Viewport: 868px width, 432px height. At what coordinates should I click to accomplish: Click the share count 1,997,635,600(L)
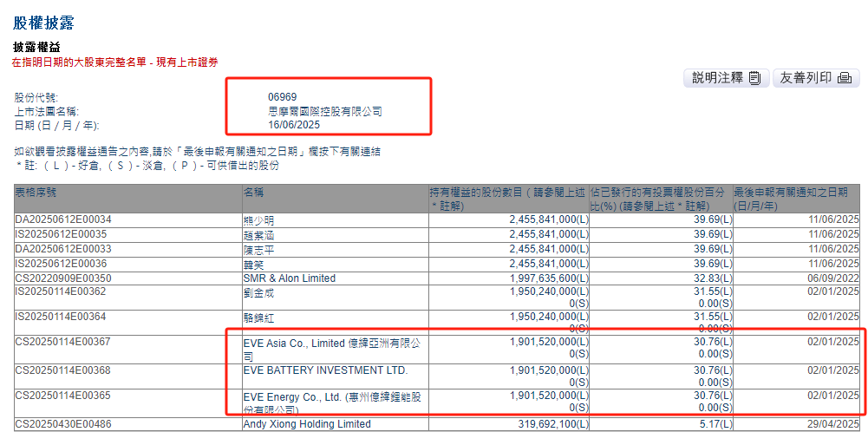point(549,278)
